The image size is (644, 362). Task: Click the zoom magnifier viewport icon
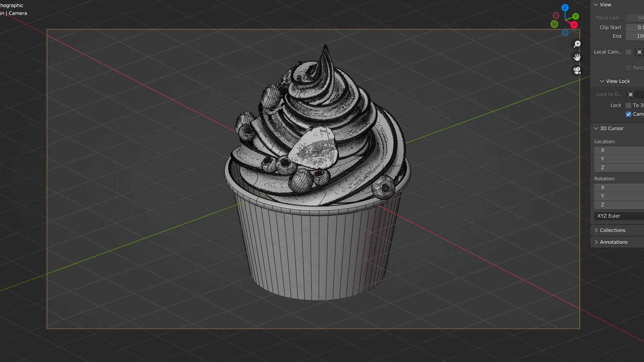(577, 44)
